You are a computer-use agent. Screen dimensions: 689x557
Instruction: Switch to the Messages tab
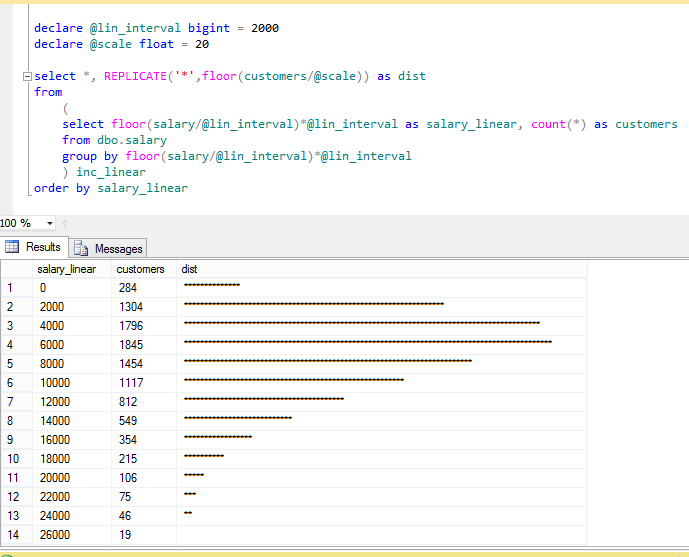108,249
